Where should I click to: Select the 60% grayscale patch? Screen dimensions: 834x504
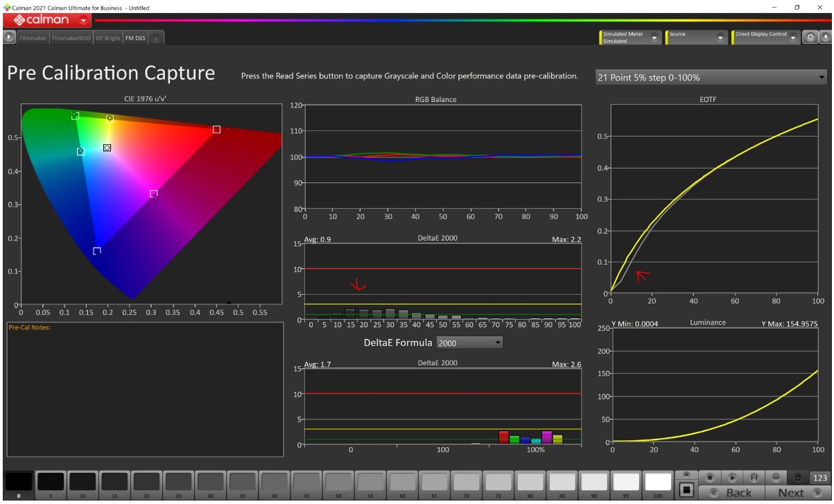(x=402, y=484)
